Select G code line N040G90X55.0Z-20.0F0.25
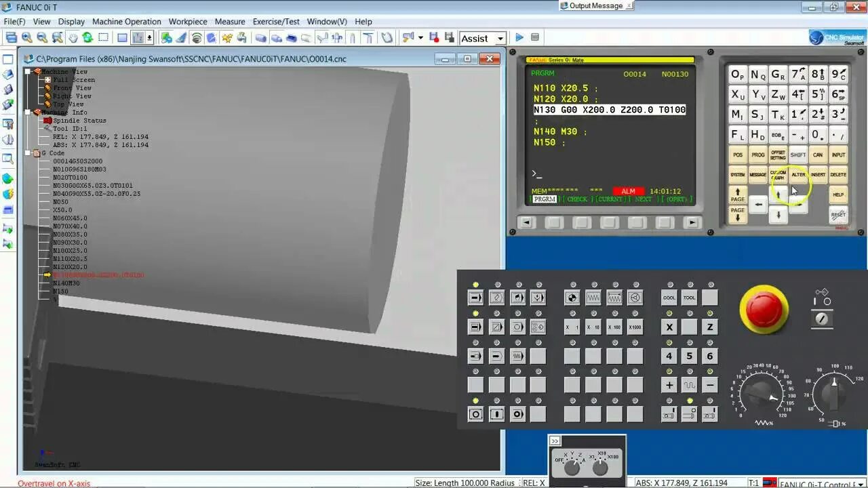 (x=96, y=194)
